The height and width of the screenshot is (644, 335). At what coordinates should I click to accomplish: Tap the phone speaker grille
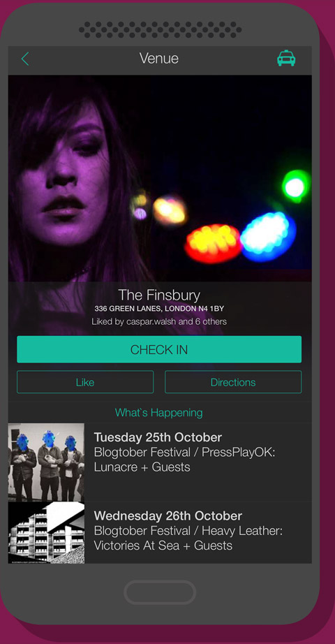(x=160, y=29)
